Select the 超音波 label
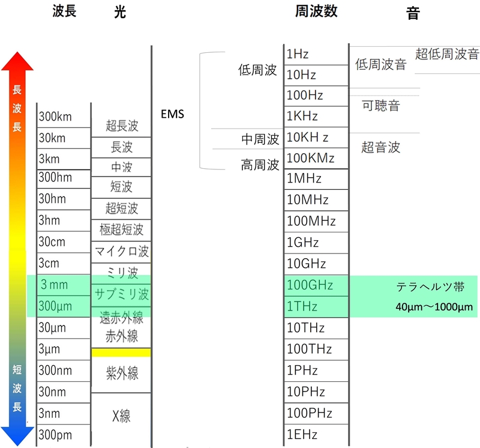This screenshot has width=480, height=448. click(x=380, y=147)
